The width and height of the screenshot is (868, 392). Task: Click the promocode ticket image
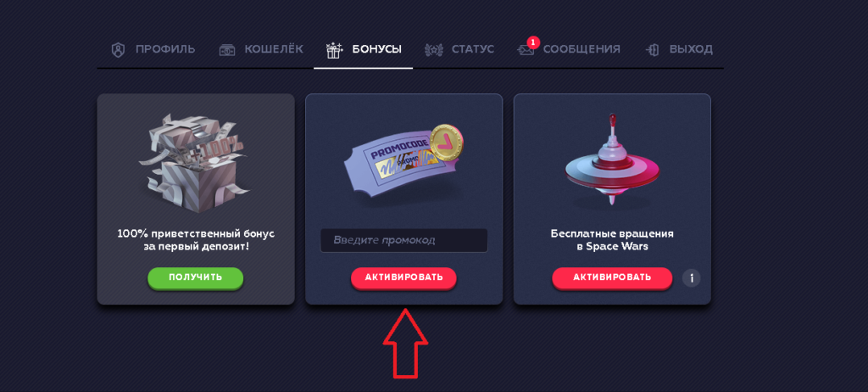tap(403, 161)
